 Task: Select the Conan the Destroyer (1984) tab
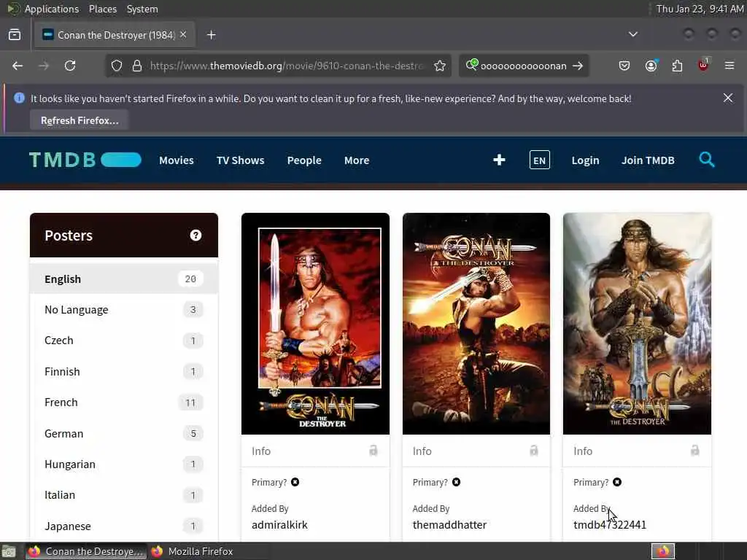115,35
